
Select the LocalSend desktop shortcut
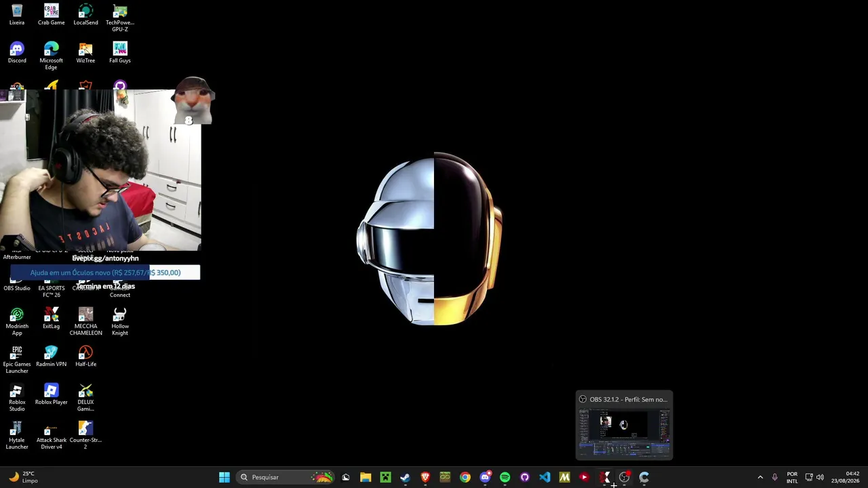85,15
